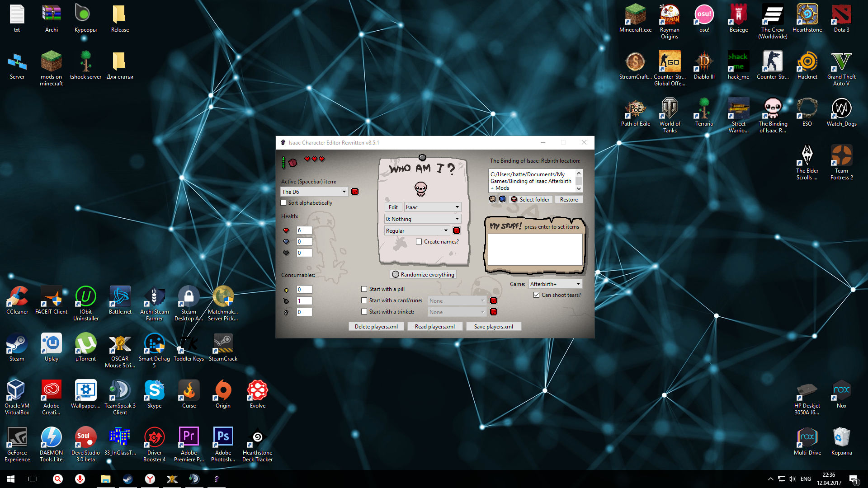Open the card/rune dropdown showing None
868x488 pixels.
pyautogui.click(x=457, y=300)
